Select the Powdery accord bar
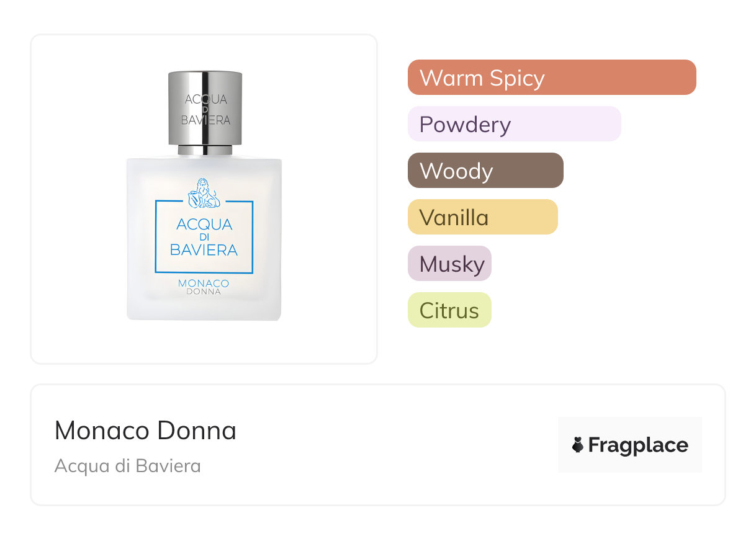The width and height of the screenshot is (756, 536). click(x=514, y=124)
